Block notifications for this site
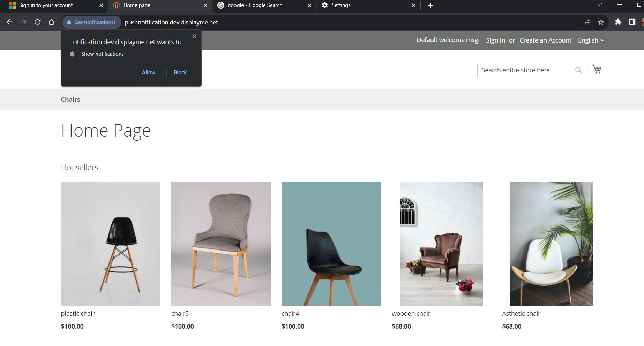 click(x=180, y=72)
